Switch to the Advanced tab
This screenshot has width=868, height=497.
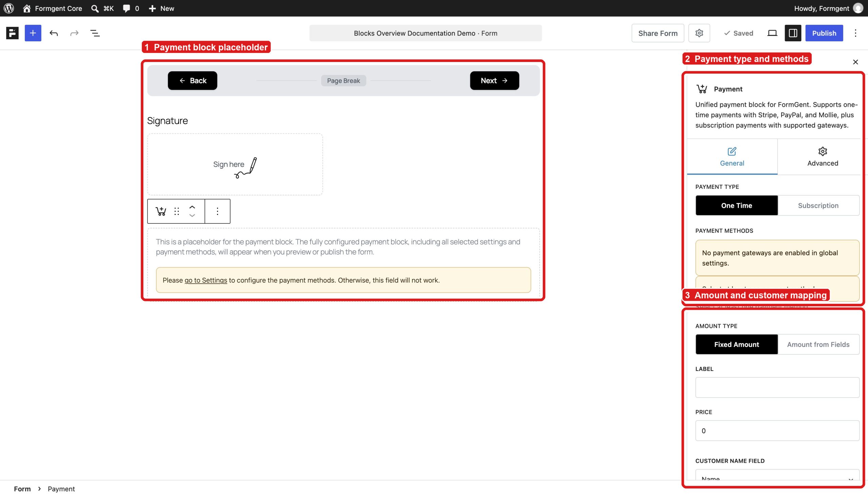point(823,157)
